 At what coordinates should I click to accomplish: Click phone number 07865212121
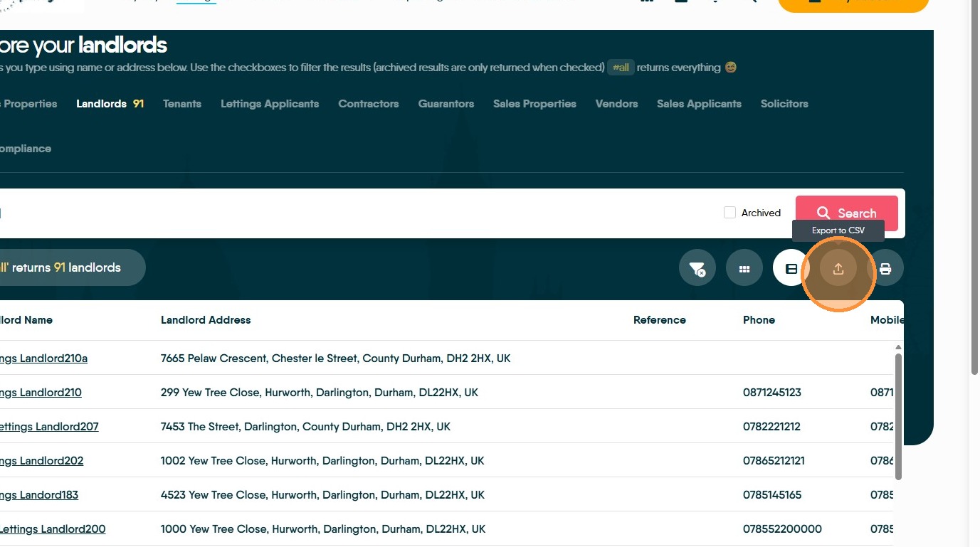click(x=774, y=461)
